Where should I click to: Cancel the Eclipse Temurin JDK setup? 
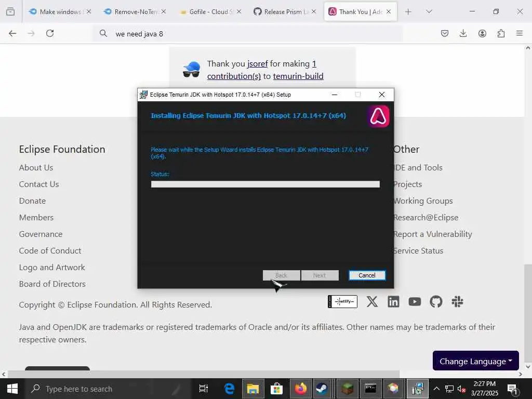pyautogui.click(x=367, y=275)
